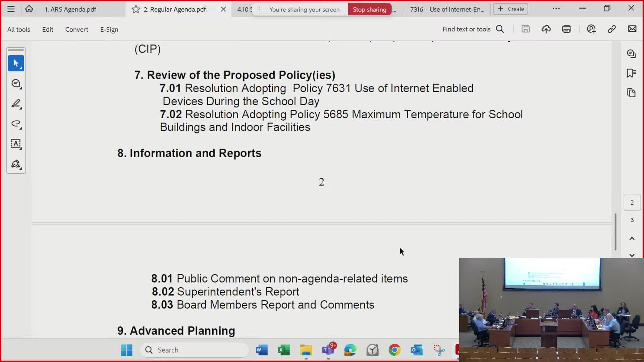Click the 9. Advanced Planning heading
This screenshot has width=644, height=362.
(x=176, y=331)
